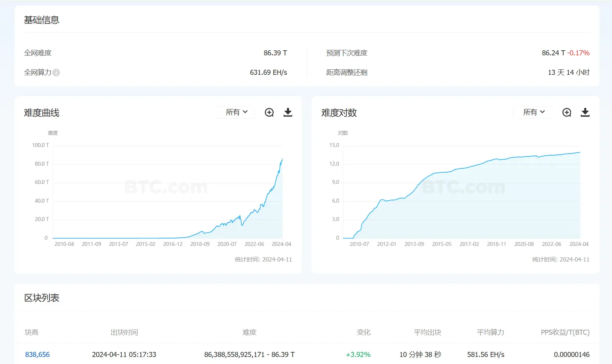The width and height of the screenshot is (612, 364).
Task: Click the 距离调整还剩 label
Action: (347, 72)
